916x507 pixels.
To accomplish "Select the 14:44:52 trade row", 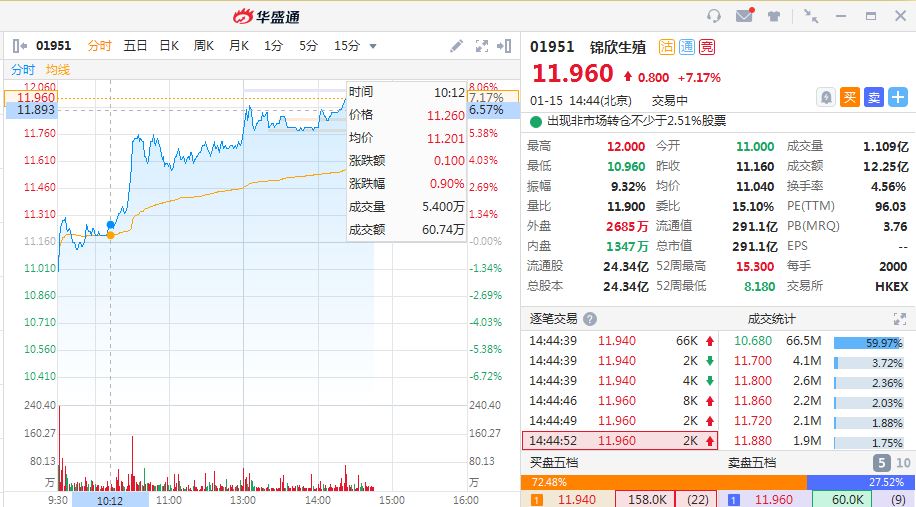I will 620,440.
